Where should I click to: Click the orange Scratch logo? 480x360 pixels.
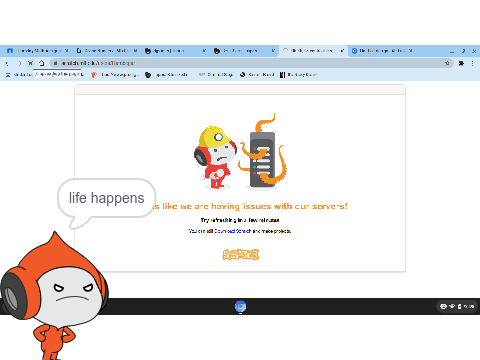tap(240, 255)
